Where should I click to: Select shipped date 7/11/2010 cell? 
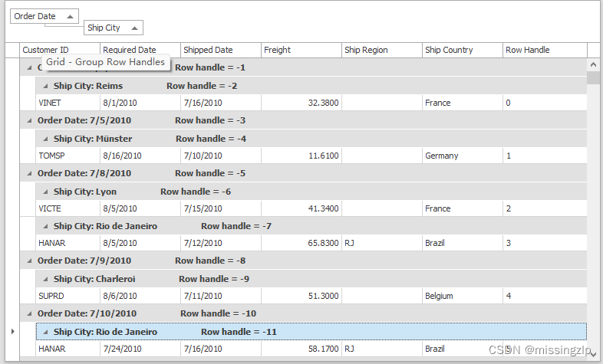pyautogui.click(x=221, y=296)
